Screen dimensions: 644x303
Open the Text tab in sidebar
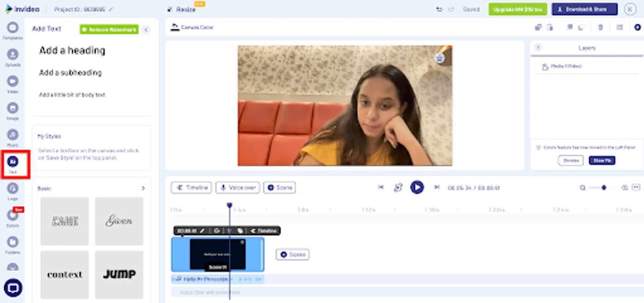click(13, 164)
